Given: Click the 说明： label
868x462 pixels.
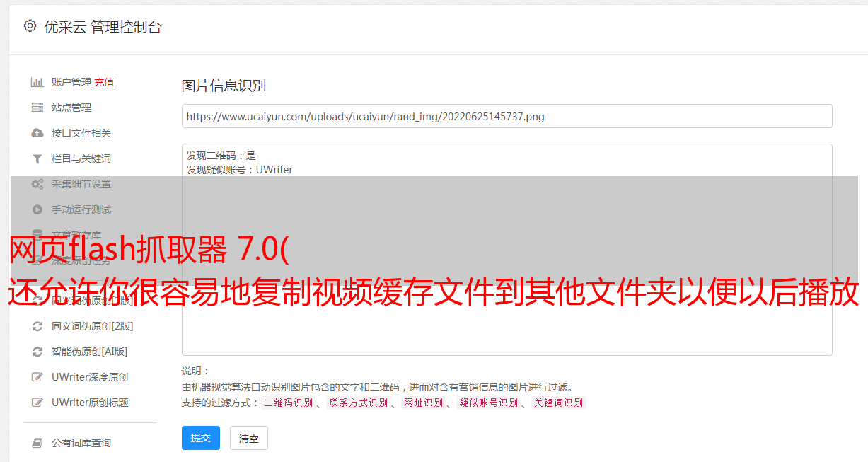Looking at the screenshot, I should (x=195, y=371).
